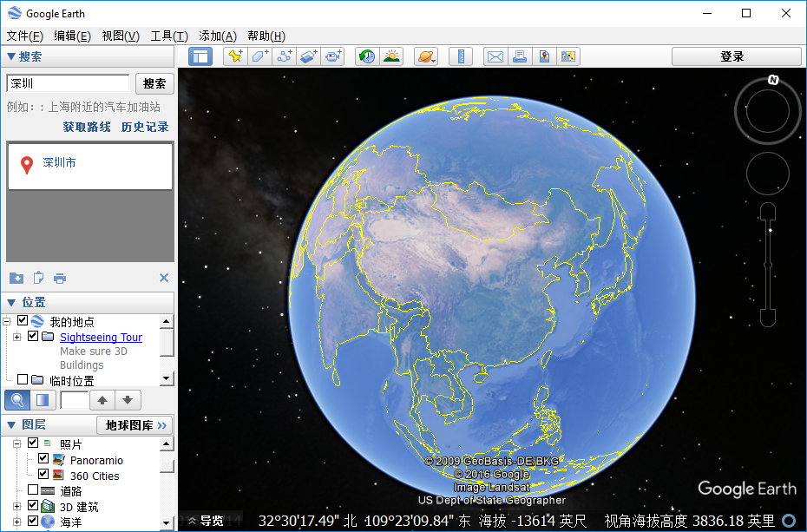Move selected place down with the arrow
This screenshot has height=532, width=807.
tap(128, 400)
